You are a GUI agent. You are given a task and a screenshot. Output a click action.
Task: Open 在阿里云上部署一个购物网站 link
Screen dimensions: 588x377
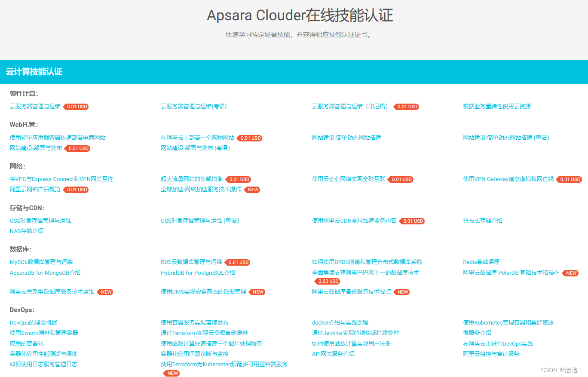click(197, 138)
